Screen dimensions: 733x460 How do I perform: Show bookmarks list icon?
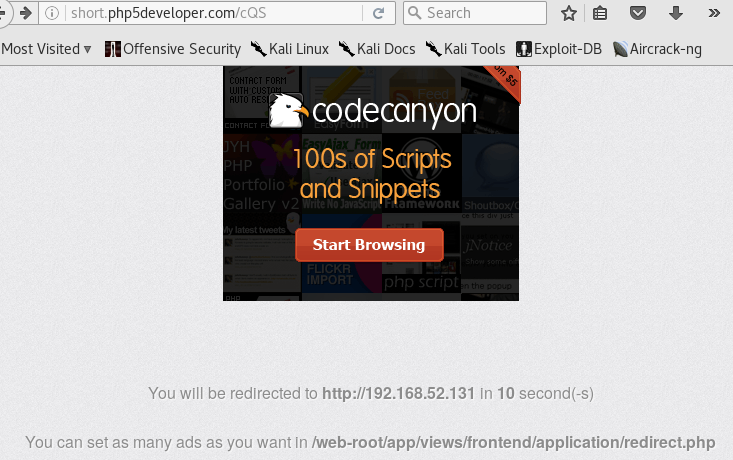point(600,13)
